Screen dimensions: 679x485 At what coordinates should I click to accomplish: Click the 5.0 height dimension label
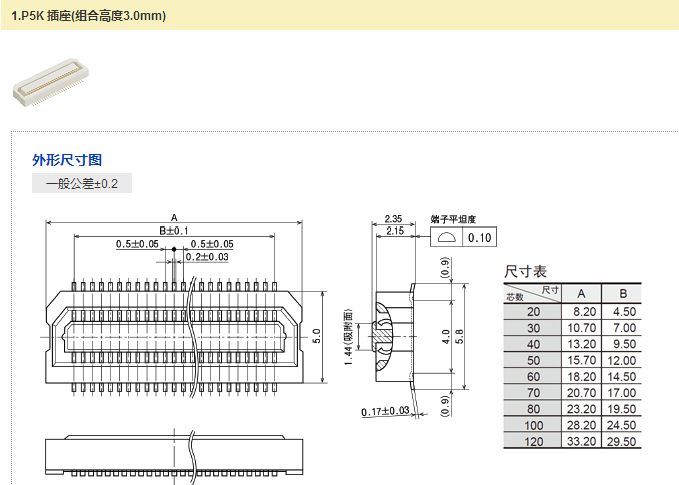pos(317,333)
